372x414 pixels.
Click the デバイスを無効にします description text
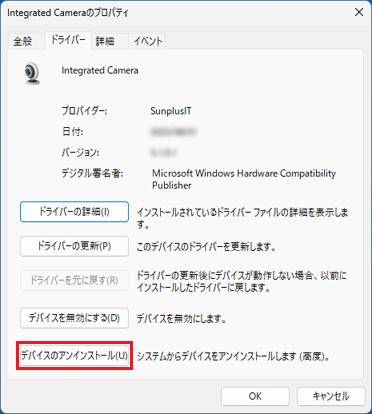point(182,319)
